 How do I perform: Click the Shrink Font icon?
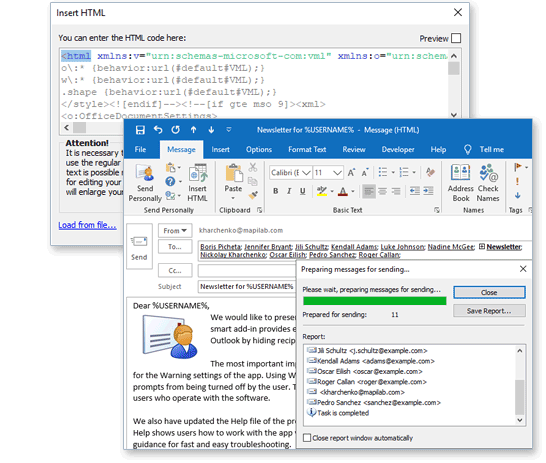tap(365, 172)
